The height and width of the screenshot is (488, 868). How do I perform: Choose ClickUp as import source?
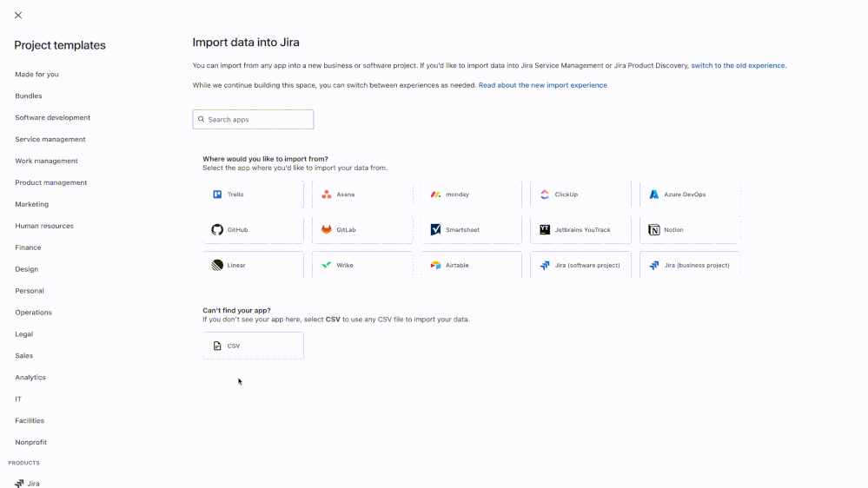pyautogui.click(x=580, y=195)
